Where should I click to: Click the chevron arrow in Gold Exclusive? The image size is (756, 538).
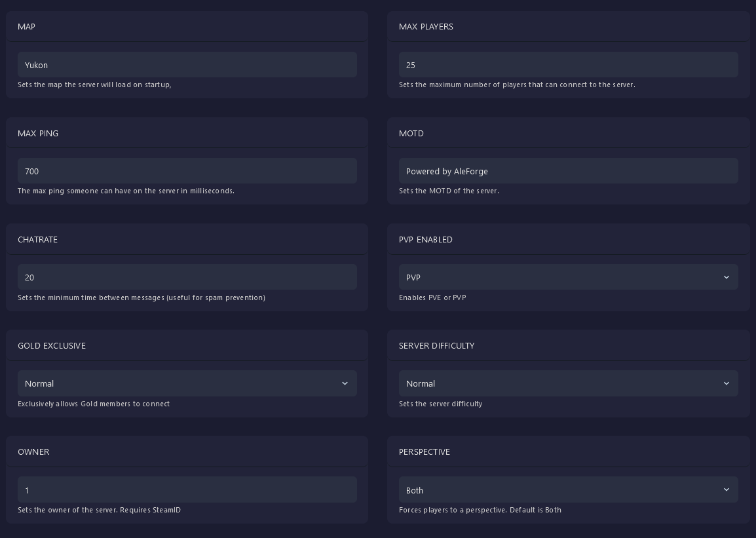click(345, 383)
